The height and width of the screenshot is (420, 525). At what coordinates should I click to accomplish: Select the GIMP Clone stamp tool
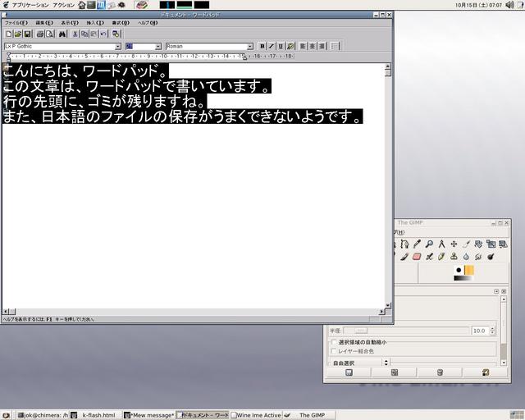pos(454,256)
